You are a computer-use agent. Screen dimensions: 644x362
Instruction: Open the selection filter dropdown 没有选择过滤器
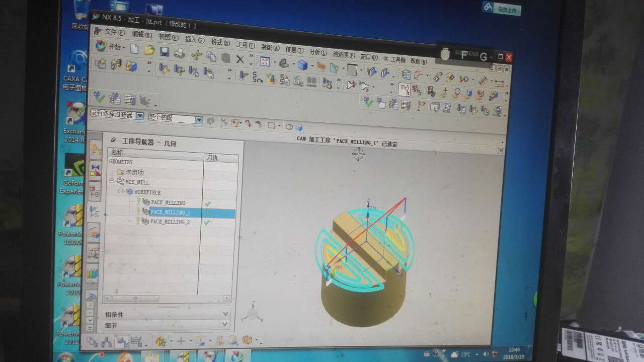pyautogui.click(x=117, y=115)
